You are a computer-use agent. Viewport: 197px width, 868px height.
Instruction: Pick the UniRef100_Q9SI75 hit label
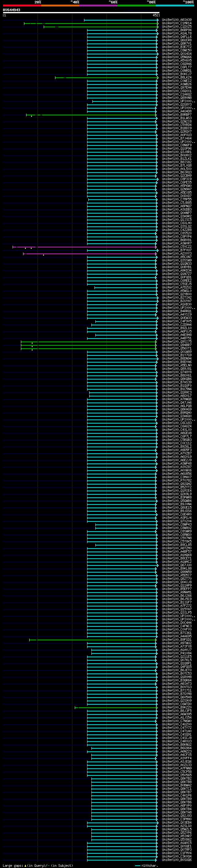tap(176, 342)
